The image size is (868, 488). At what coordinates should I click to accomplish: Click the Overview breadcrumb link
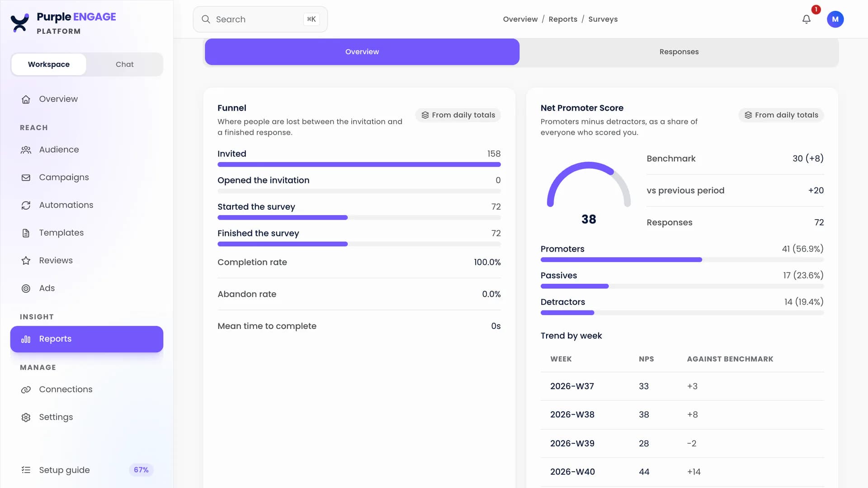pyautogui.click(x=520, y=19)
